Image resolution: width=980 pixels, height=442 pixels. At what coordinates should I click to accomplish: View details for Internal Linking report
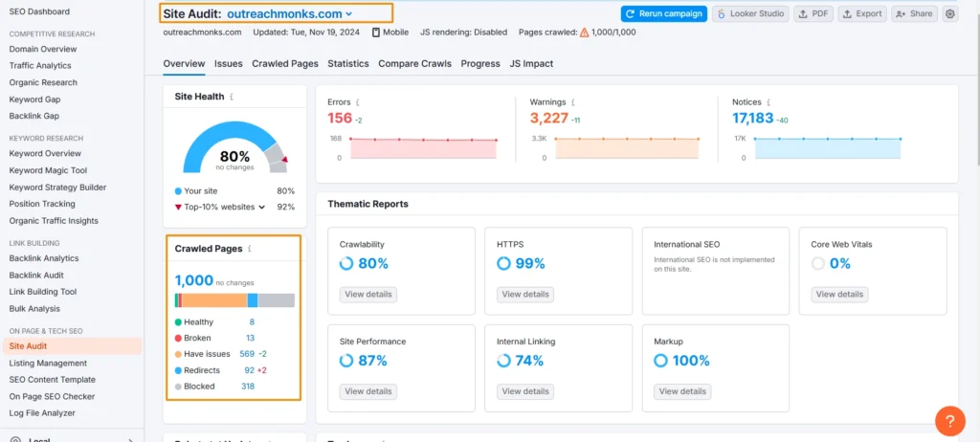tap(525, 391)
